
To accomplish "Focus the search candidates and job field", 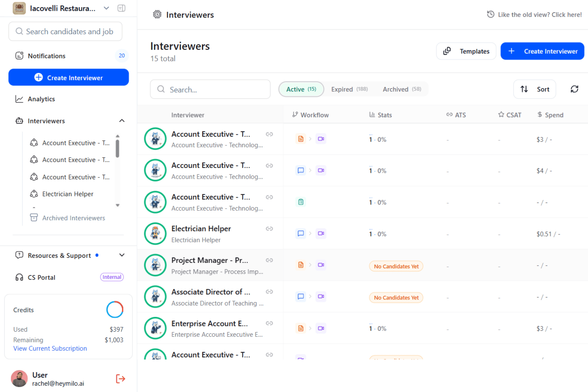I will 65,31.
